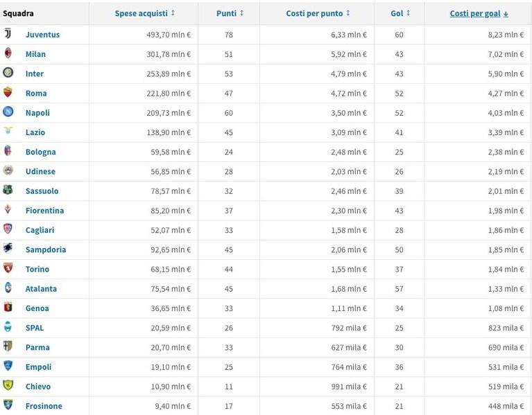The image size is (532, 415).
Task: Click the Milan club crest icon
Action: pos(8,53)
